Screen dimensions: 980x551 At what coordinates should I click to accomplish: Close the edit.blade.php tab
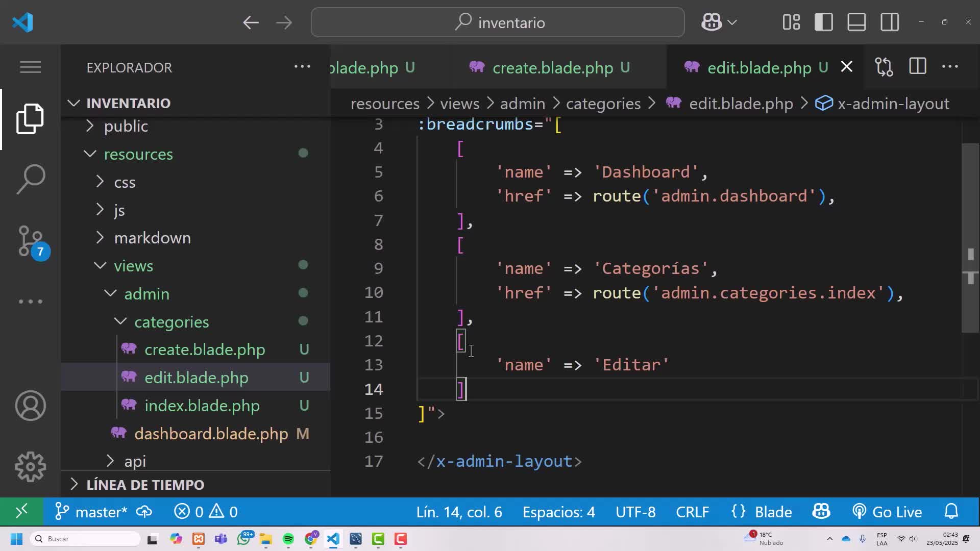click(847, 67)
